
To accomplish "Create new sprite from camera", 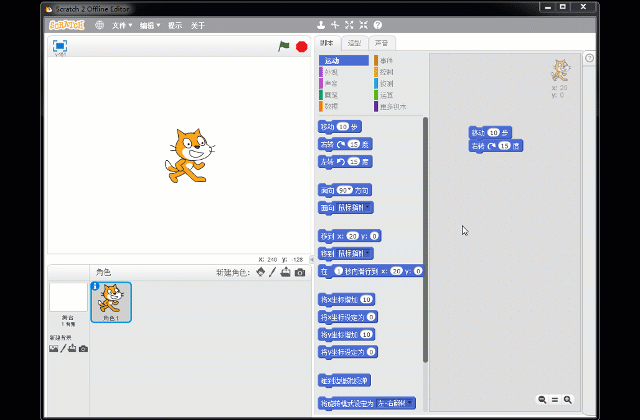I will [300, 272].
